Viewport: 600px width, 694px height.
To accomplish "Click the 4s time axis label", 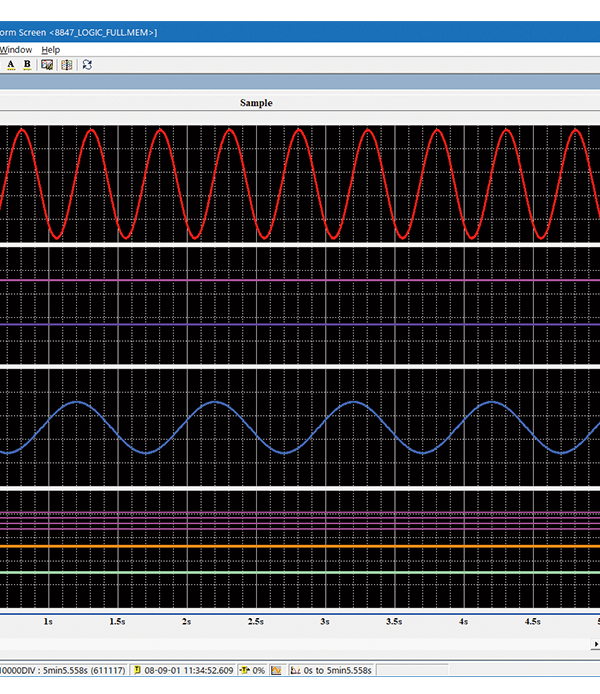I will pos(463,621).
